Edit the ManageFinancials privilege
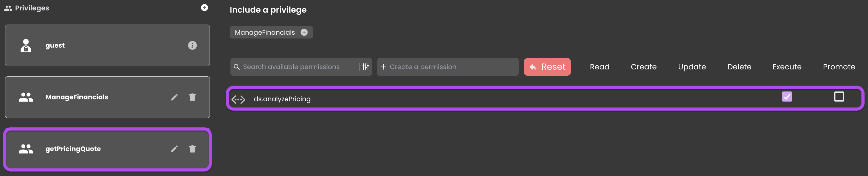The width and height of the screenshot is (868, 176). (174, 97)
